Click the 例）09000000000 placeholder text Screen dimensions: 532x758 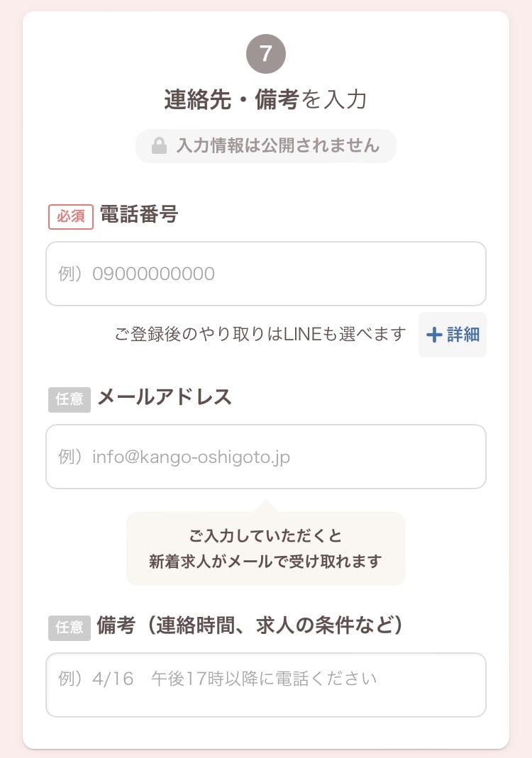tap(136, 274)
